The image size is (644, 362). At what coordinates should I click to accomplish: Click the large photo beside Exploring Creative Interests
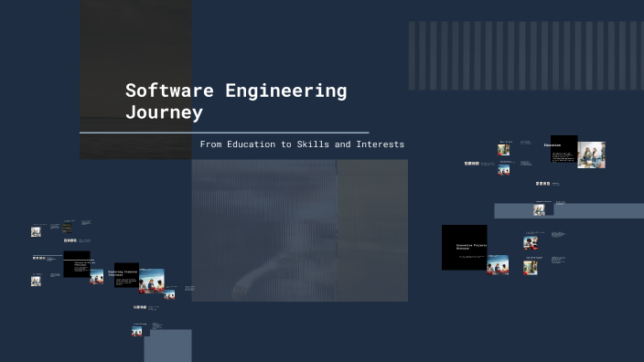click(152, 281)
